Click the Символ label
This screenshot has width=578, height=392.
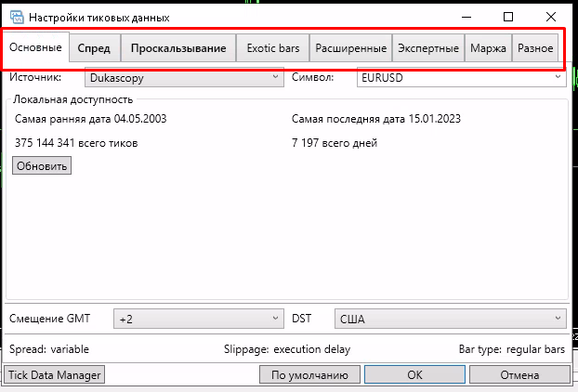tap(312, 77)
